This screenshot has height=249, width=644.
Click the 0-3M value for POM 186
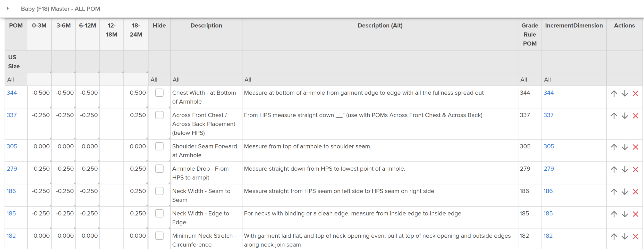40,191
